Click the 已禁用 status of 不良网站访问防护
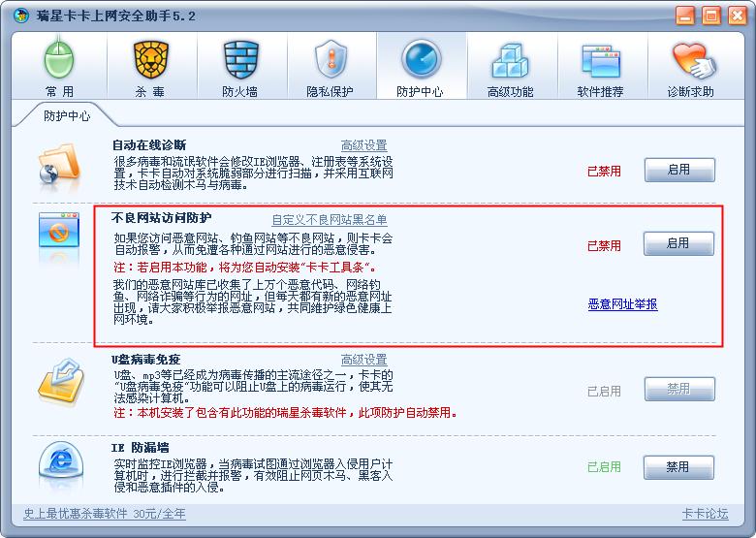This screenshot has width=756, height=538. (x=604, y=246)
